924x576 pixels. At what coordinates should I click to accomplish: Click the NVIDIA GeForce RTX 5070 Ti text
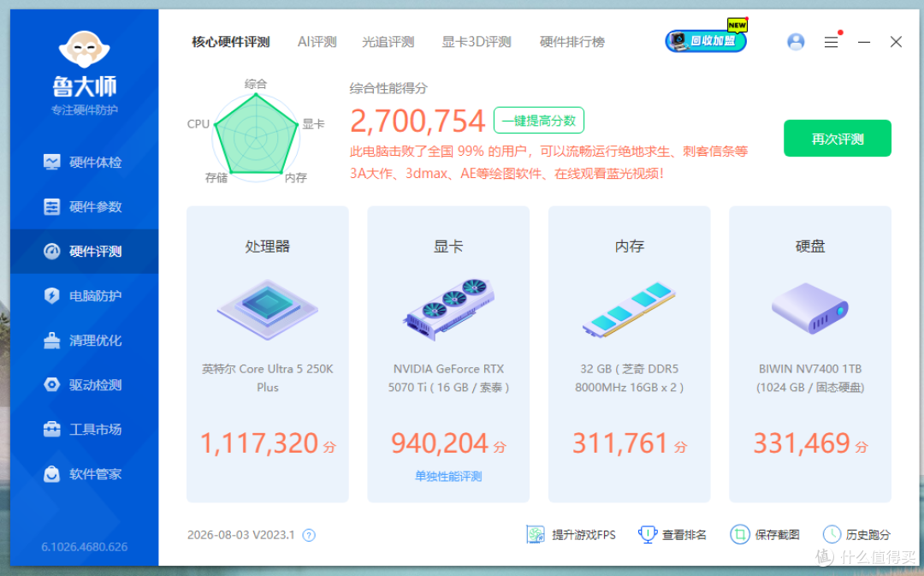coord(448,378)
